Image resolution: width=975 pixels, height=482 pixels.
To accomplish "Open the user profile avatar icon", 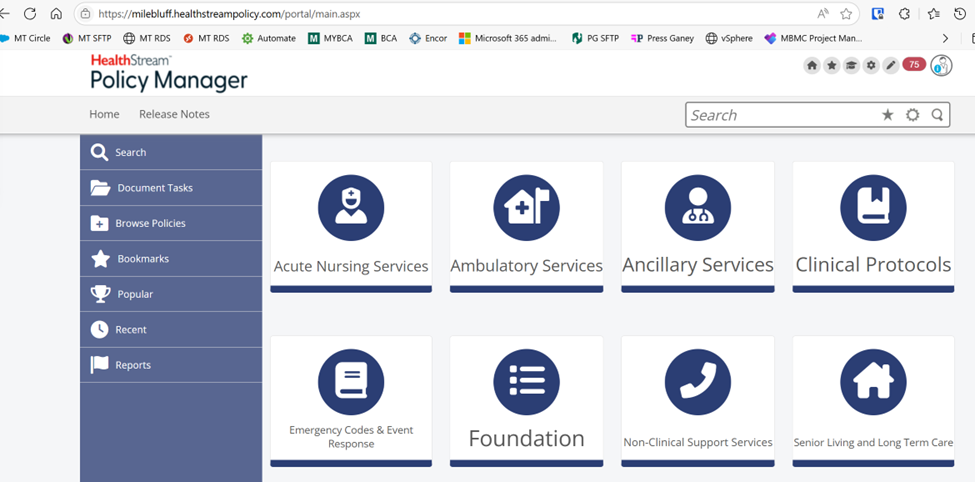I will 940,66.
